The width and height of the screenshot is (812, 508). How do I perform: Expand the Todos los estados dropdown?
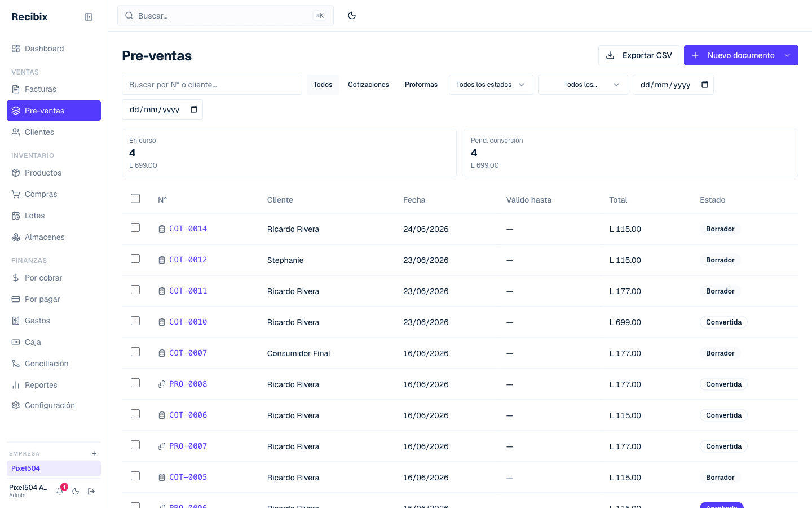click(491, 85)
